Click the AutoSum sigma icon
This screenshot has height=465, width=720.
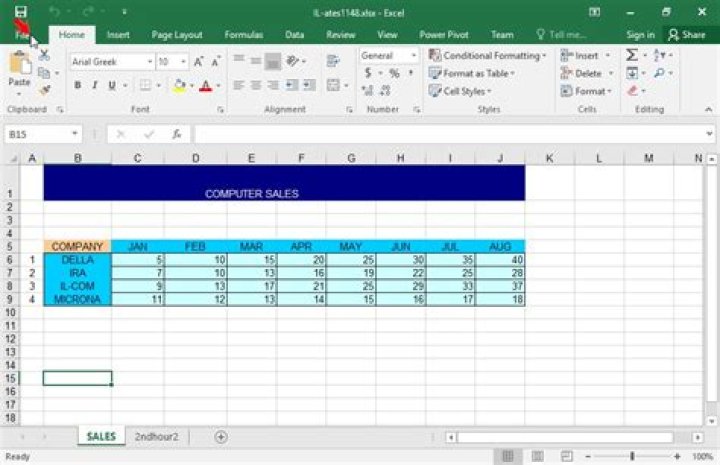pos(632,55)
